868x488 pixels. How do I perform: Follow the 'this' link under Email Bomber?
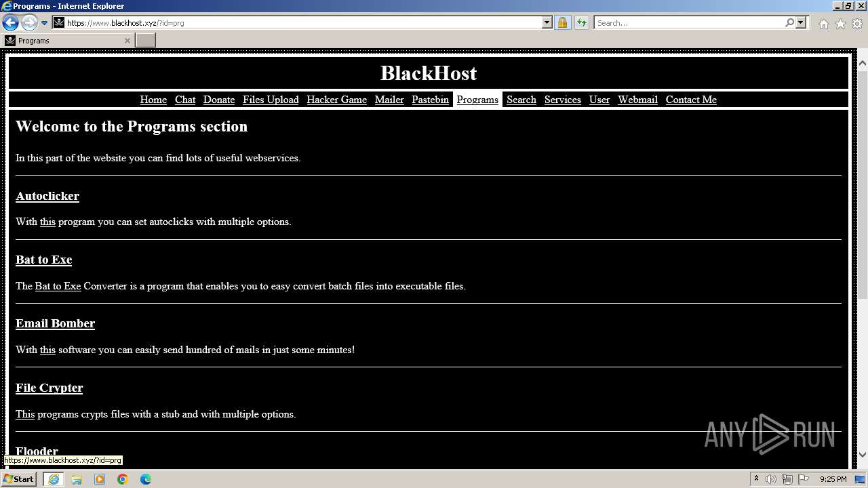(x=47, y=350)
